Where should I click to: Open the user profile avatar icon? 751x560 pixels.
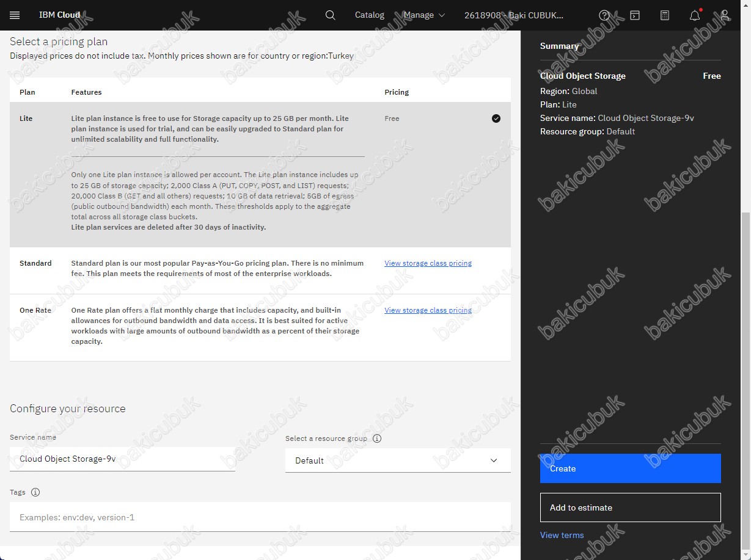(725, 15)
